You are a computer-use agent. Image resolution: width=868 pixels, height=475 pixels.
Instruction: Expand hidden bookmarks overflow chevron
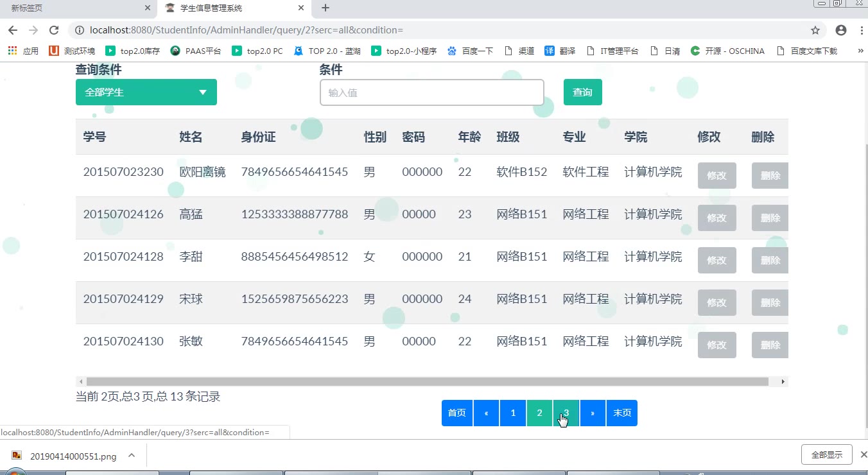click(860, 51)
